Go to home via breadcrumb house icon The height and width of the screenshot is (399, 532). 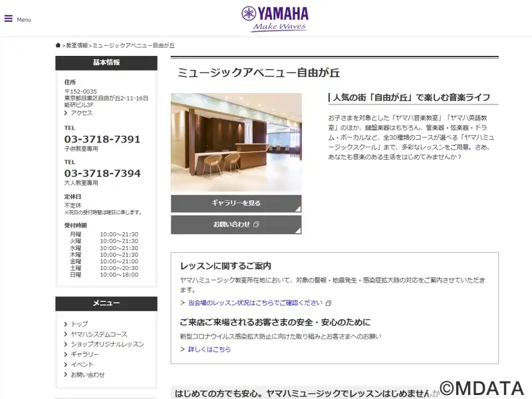(x=58, y=45)
